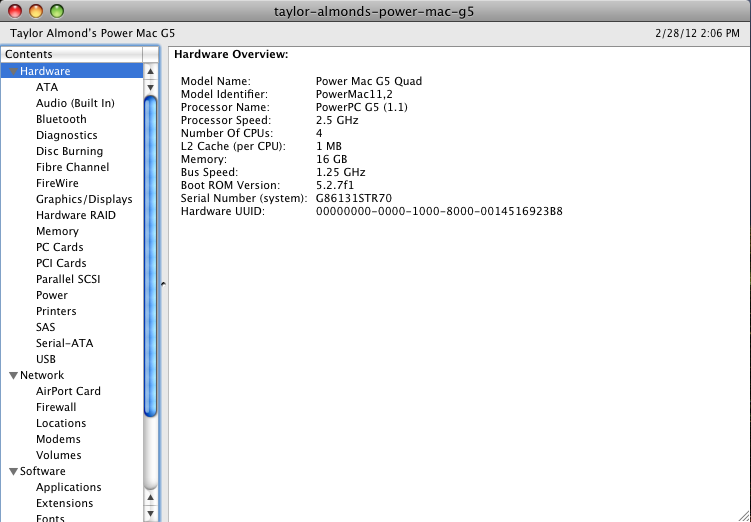Viewport: 751px width, 522px height.
Task: Open Diagnostics hardware section
Action: pyautogui.click(x=67, y=135)
